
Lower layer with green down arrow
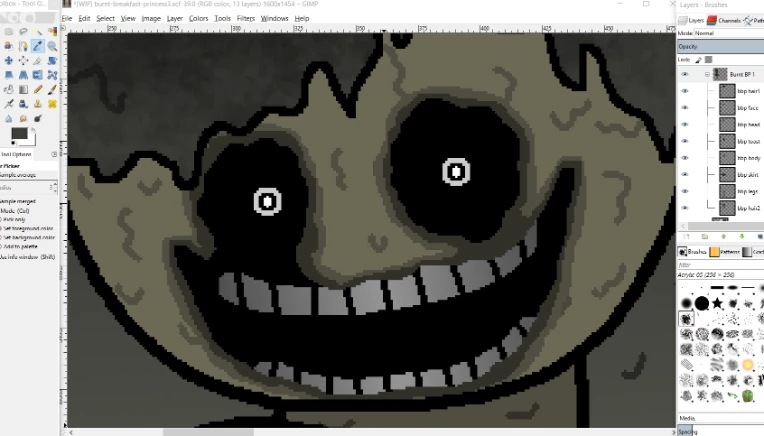click(742, 237)
